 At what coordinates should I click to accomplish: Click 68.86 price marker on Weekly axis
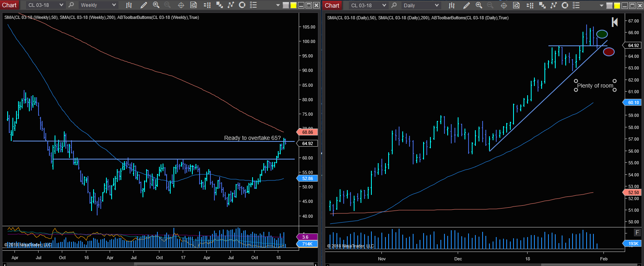pyautogui.click(x=307, y=132)
